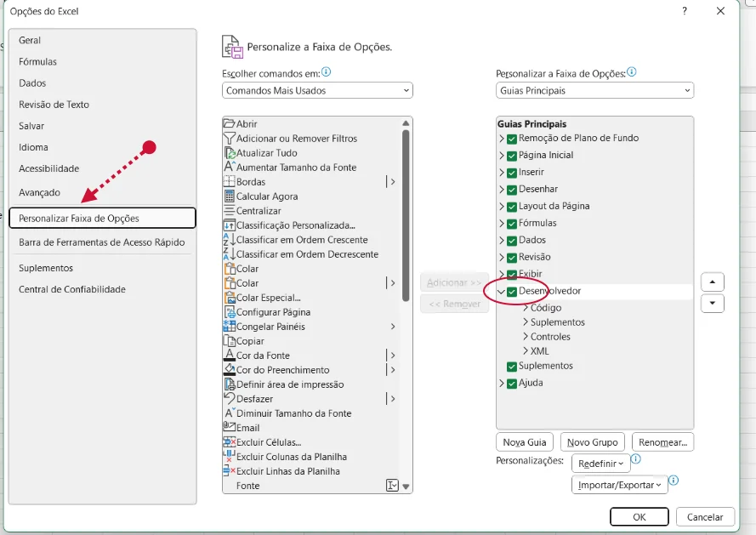This screenshot has width=756, height=535.
Task: Click the help question mark in title bar
Action: pos(685,11)
